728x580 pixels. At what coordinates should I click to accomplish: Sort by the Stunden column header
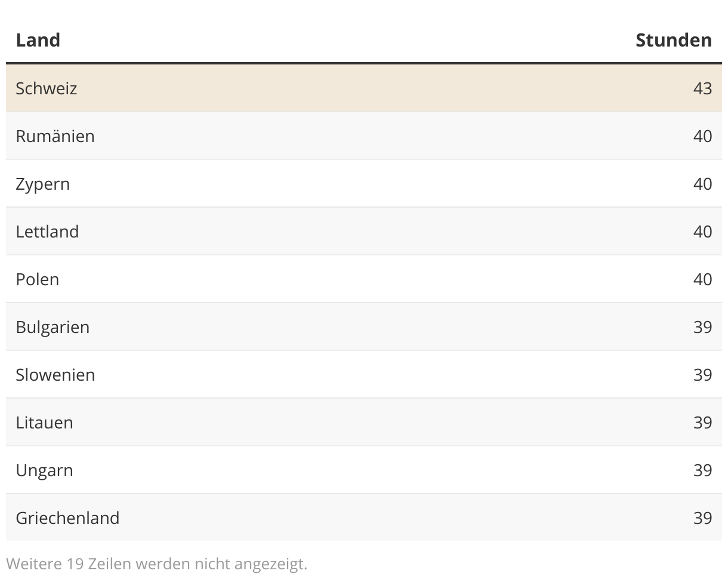tap(674, 40)
